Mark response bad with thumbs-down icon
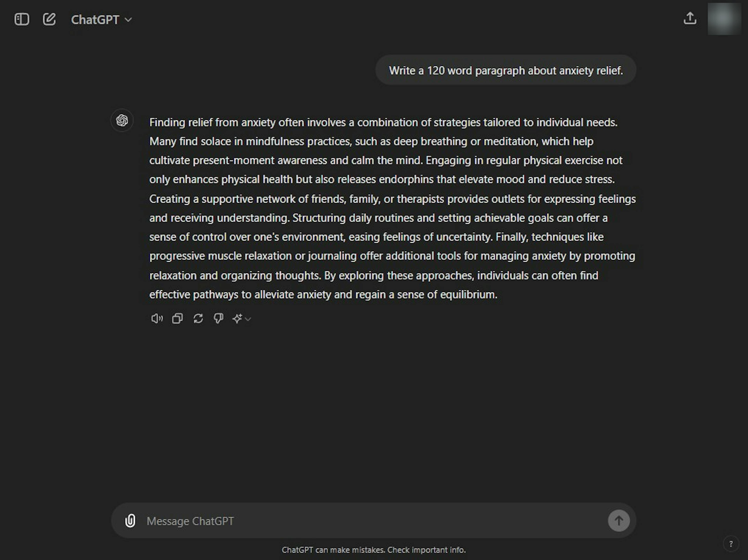748x560 pixels. tap(218, 318)
